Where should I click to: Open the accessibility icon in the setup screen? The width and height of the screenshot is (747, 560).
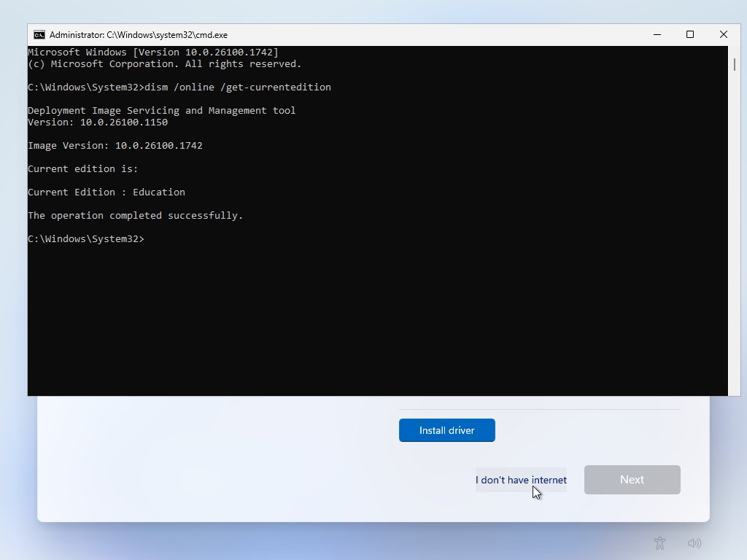click(x=659, y=542)
